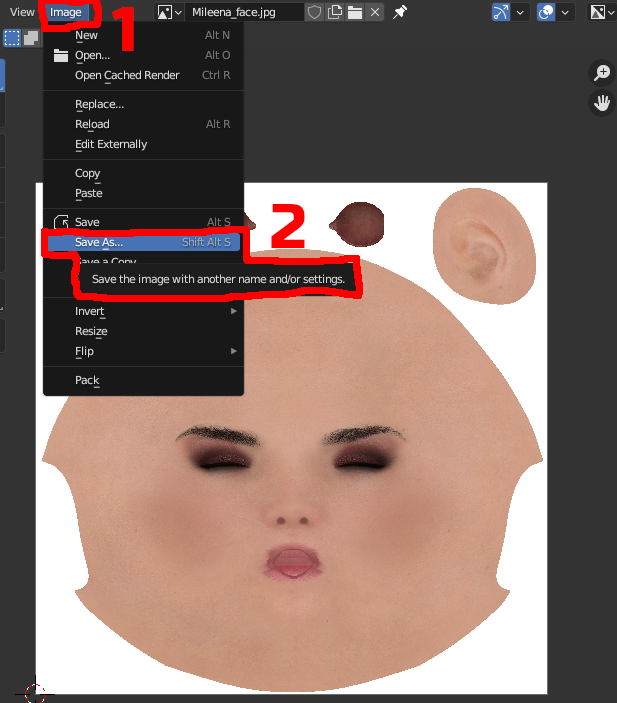Choose New from the Image menu
The width and height of the screenshot is (617, 703).
(x=143, y=35)
